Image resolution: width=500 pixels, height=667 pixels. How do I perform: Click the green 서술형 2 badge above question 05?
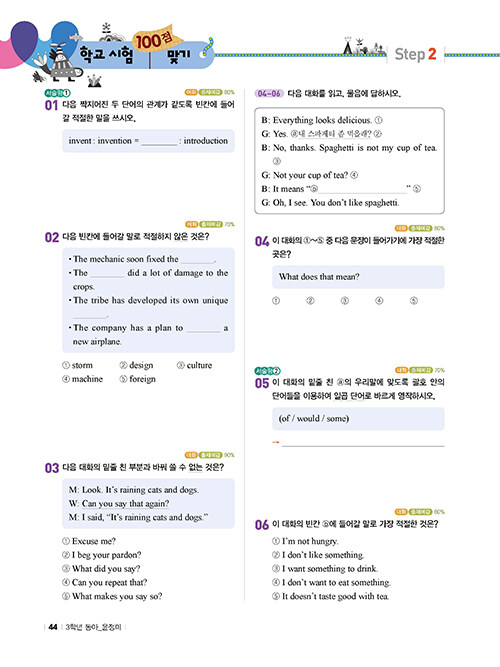[267, 371]
